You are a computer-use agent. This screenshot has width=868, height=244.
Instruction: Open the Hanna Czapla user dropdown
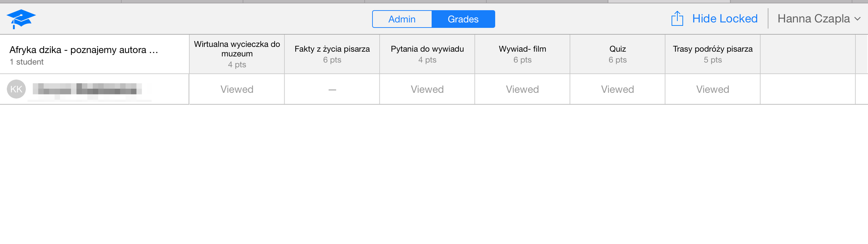tap(813, 19)
